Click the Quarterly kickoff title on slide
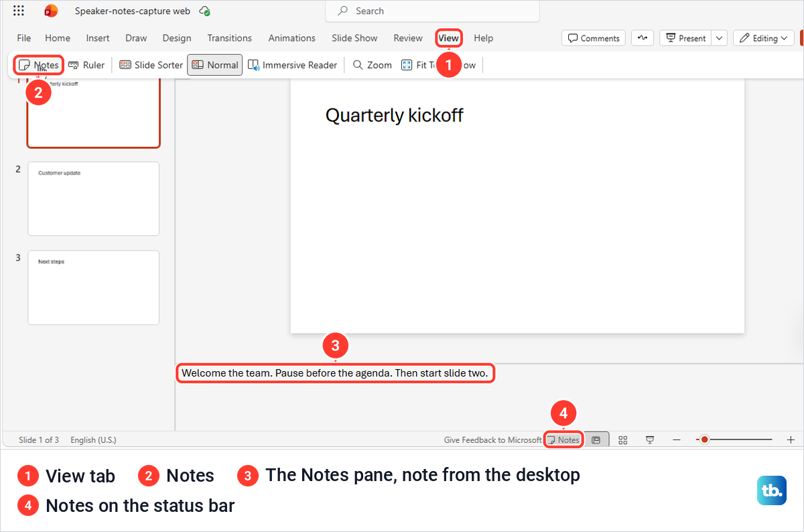The width and height of the screenshot is (804, 532). coord(394,115)
